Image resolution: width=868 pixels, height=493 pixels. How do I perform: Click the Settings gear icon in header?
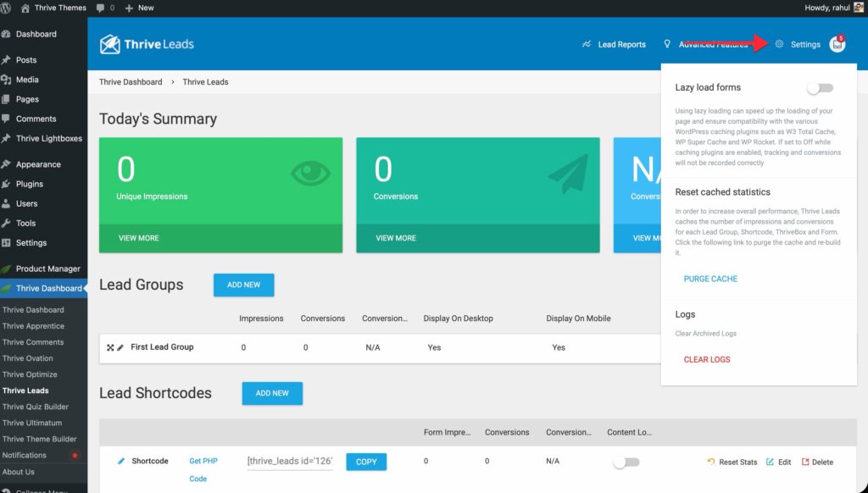click(779, 44)
